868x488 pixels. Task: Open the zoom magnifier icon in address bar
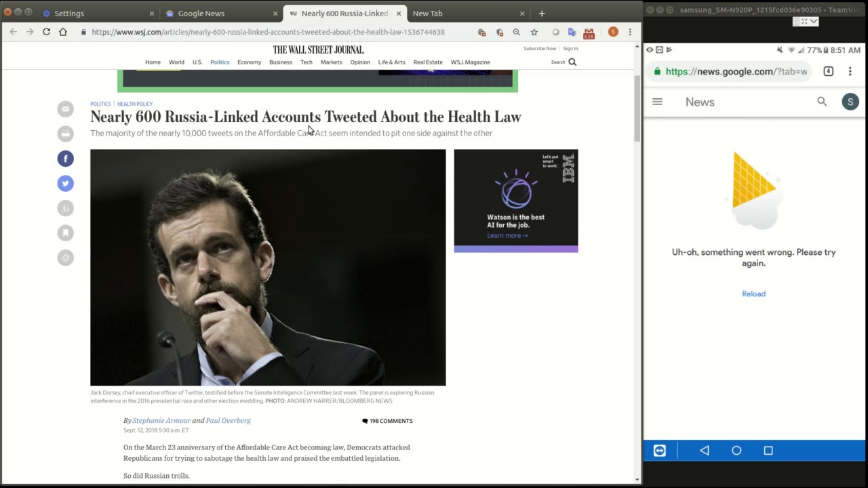(x=517, y=32)
